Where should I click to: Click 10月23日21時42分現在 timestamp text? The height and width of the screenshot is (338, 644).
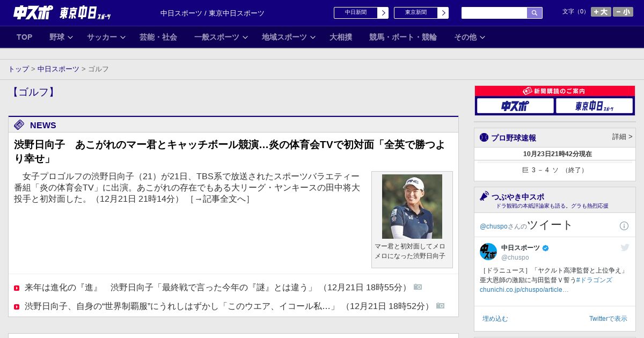(558, 154)
